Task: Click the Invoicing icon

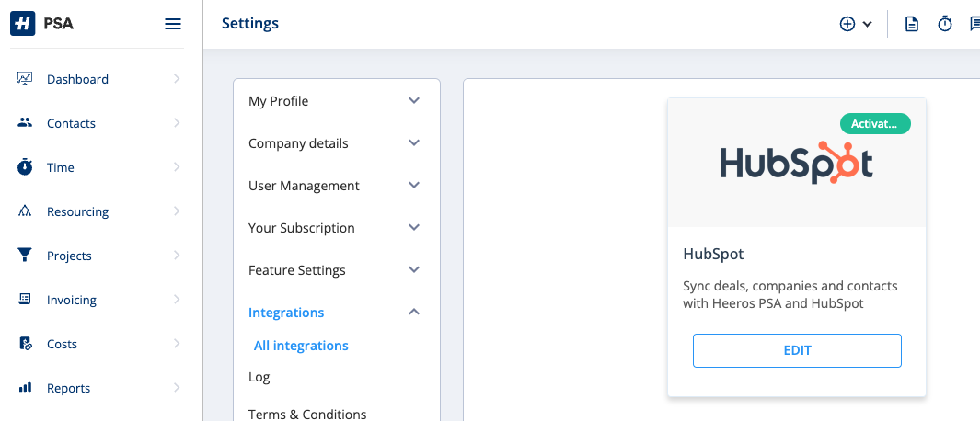Action: tap(24, 299)
